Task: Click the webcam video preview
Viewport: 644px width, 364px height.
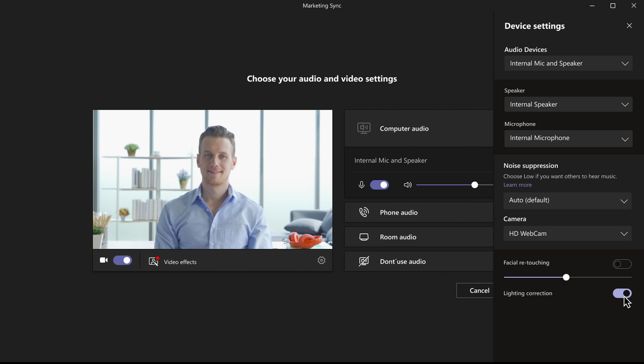Action: pos(212,179)
